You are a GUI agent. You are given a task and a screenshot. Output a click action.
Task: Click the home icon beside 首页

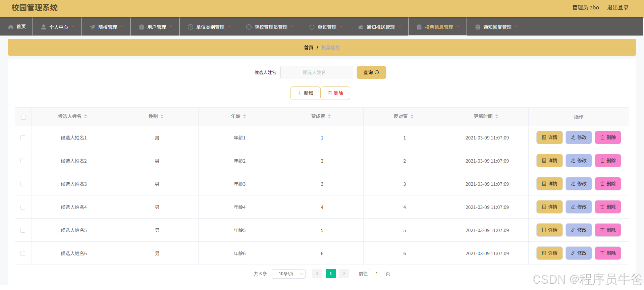point(11,27)
